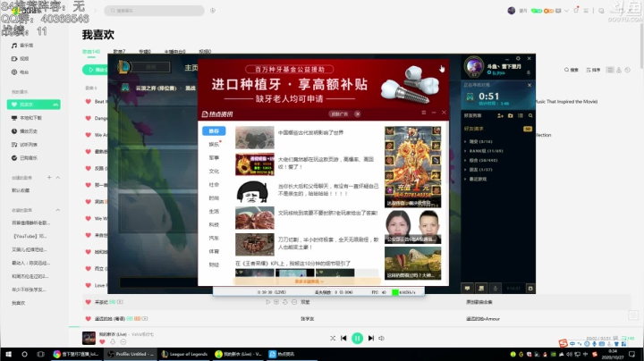Select the 军事 news category
The height and width of the screenshot is (361, 644).
click(x=214, y=158)
